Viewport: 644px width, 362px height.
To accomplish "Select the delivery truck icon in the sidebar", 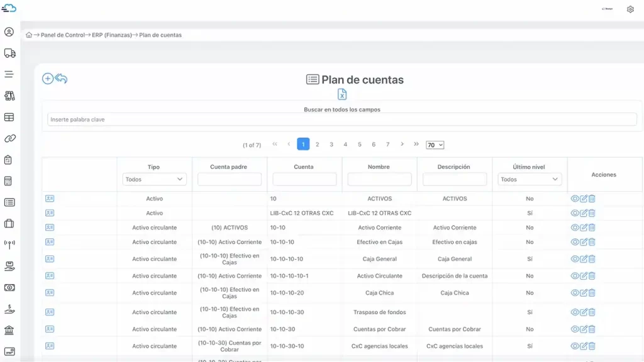I will [8, 53].
